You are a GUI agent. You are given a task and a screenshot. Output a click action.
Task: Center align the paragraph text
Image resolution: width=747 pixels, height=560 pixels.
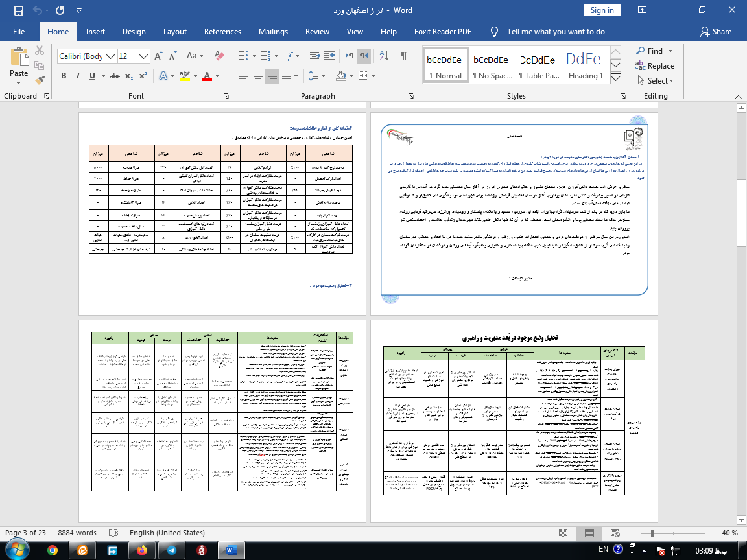point(257,76)
